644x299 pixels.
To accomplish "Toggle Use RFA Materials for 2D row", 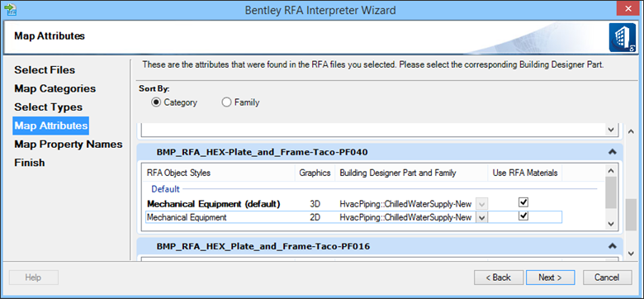I will tap(523, 216).
